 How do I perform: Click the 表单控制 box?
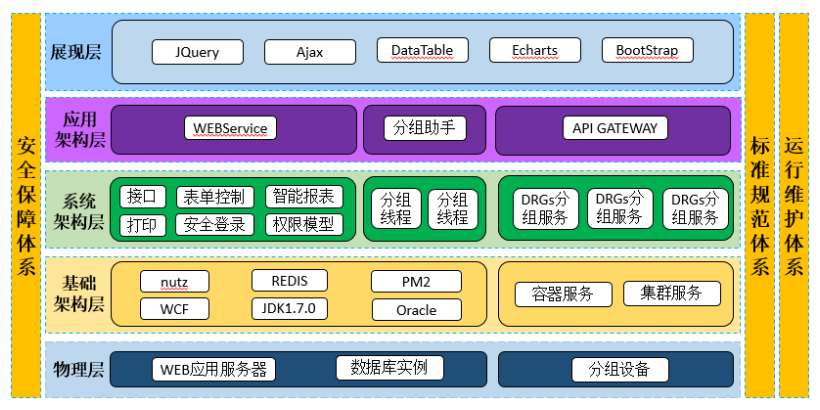point(214,197)
